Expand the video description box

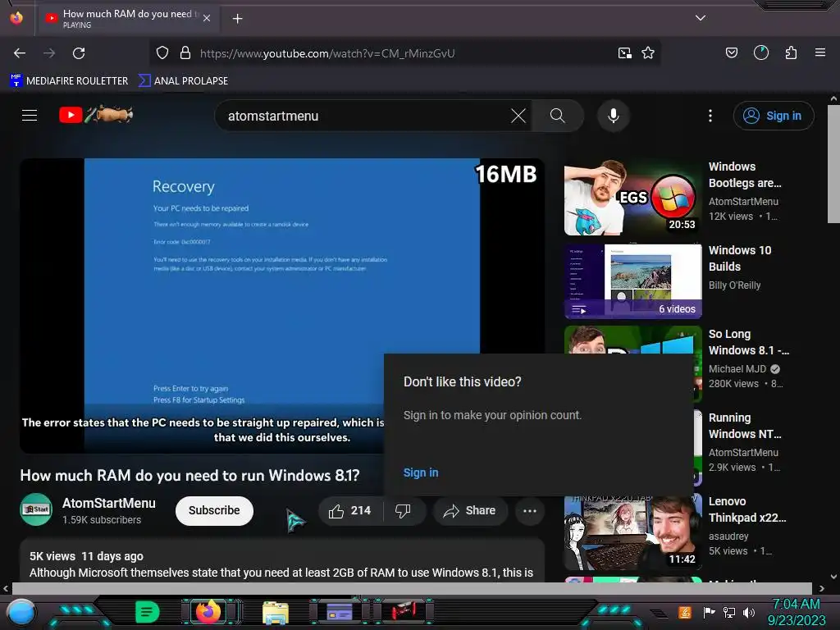(282, 561)
